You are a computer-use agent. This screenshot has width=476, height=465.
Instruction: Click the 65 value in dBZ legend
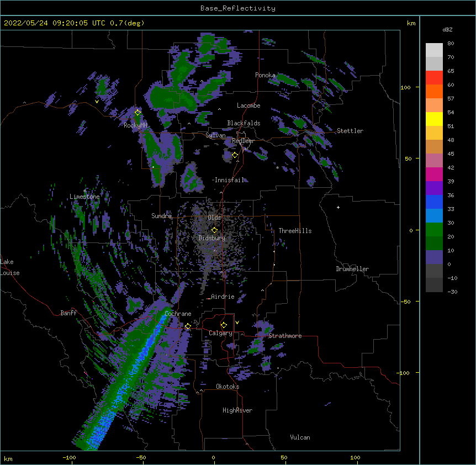451,71
